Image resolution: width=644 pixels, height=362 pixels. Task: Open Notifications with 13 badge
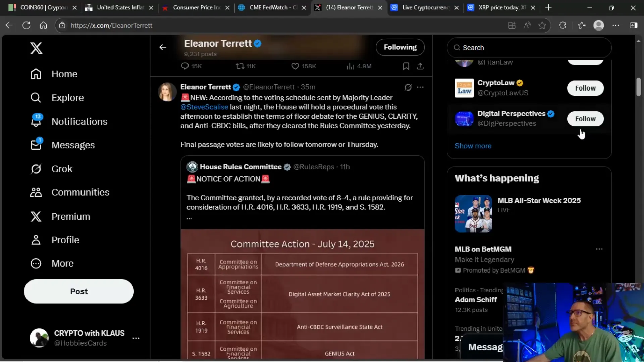pos(68,121)
